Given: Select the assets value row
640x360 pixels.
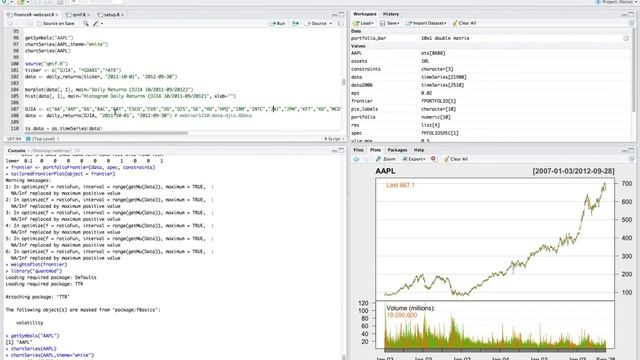Looking at the screenshot, I should (x=490, y=61).
